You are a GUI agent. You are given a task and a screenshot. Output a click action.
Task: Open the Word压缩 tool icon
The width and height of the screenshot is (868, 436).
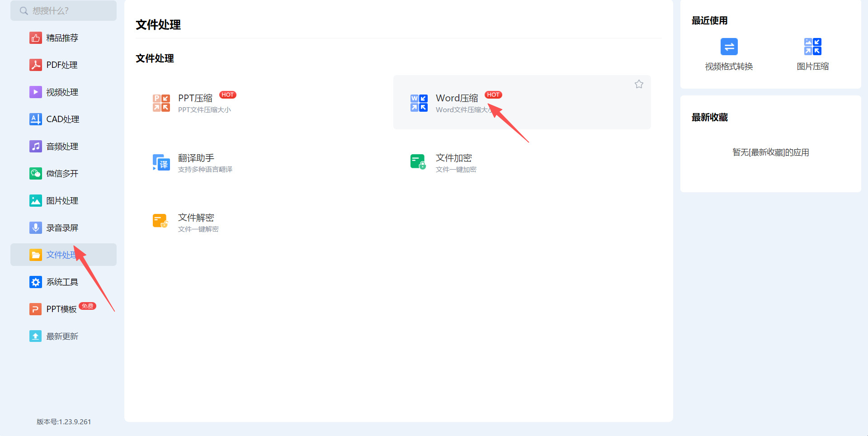point(419,103)
